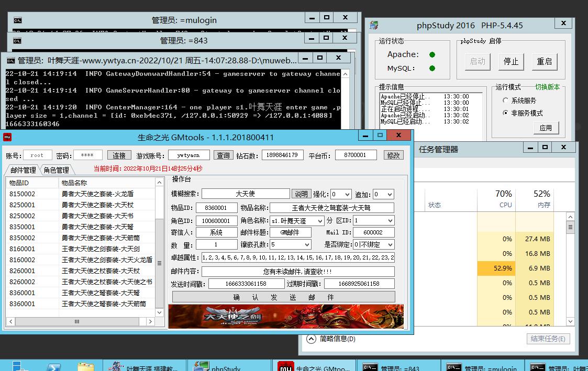
Task: Click the cmd icon of the =843 window
Action: pos(17,40)
